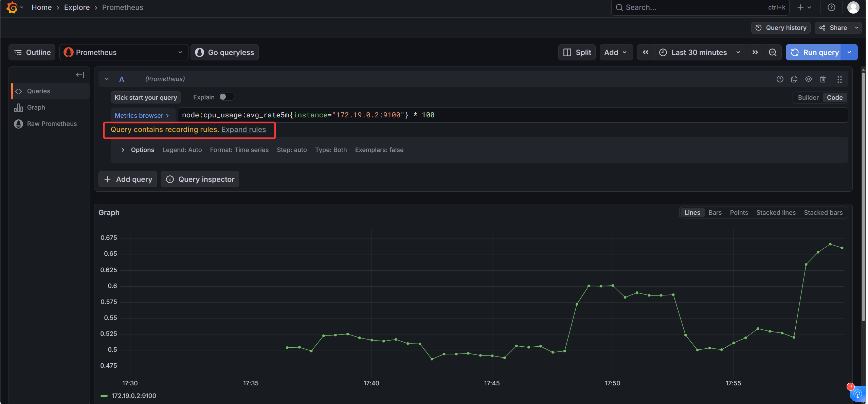The width and height of the screenshot is (868, 404).
Task: Open Raw Prometheus in the outline sidebar
Action: 51,124
